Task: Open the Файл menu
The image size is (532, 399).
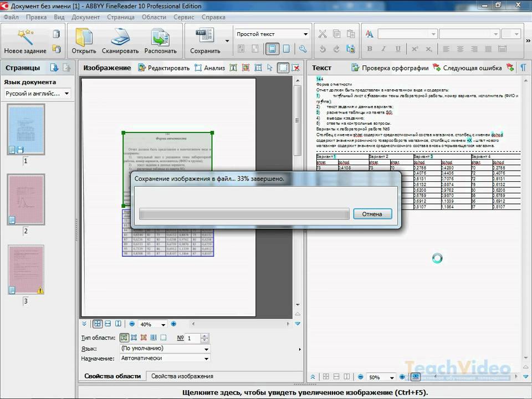Action: click(x=11, y=17)
